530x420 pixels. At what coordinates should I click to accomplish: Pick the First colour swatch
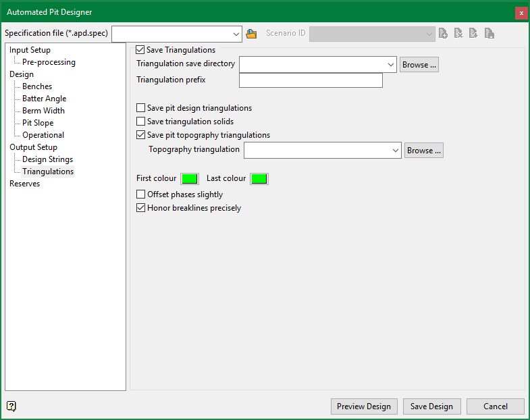point(190,178)
